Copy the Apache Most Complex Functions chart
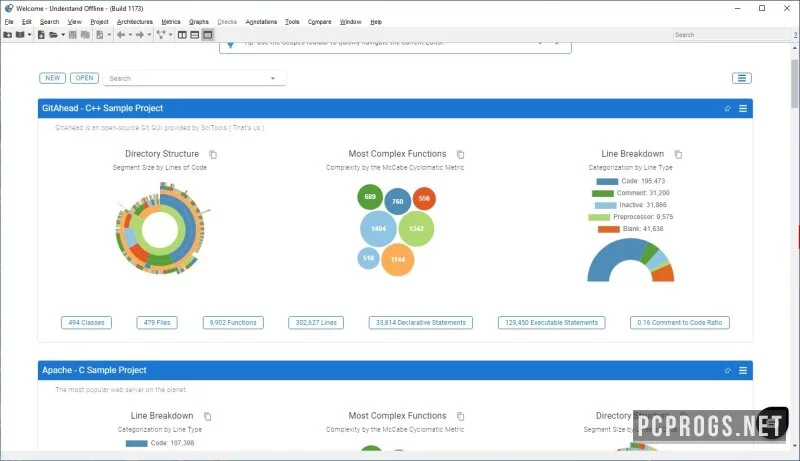The height and width of the screenshot is (461, 800). [460, 416]
